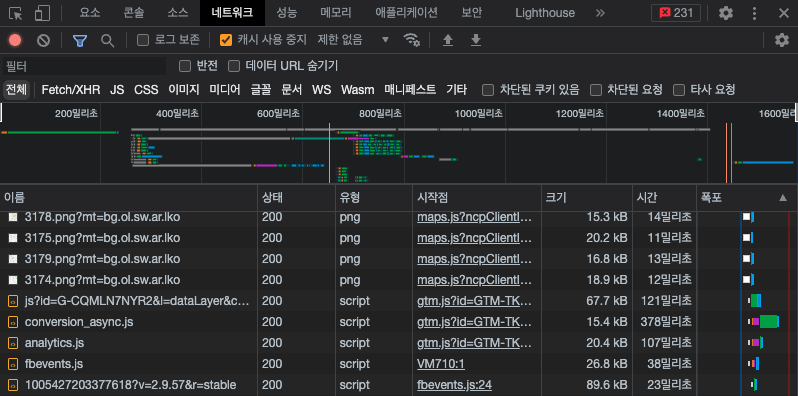798x396 pixels.
Task: Open maps.js initiator link for 3179.png
Action: (474, 259)
